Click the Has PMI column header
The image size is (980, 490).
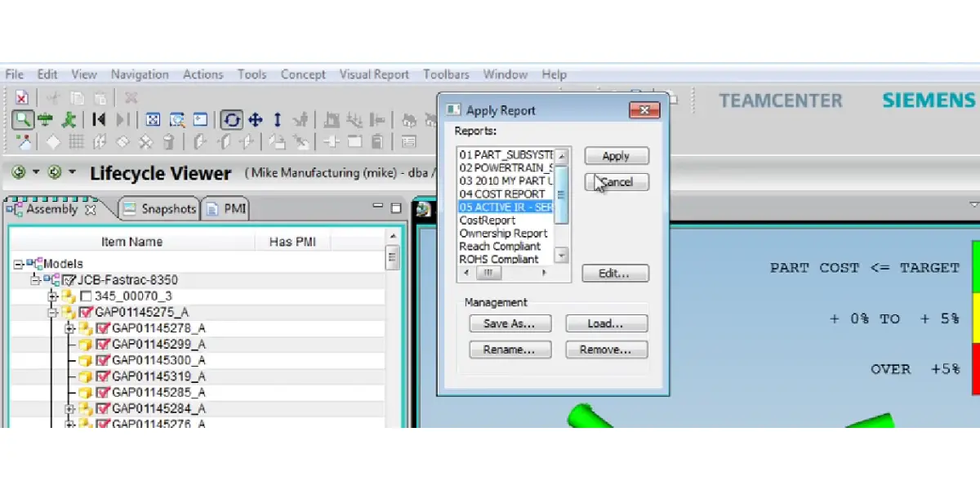[x=292, y=242]
